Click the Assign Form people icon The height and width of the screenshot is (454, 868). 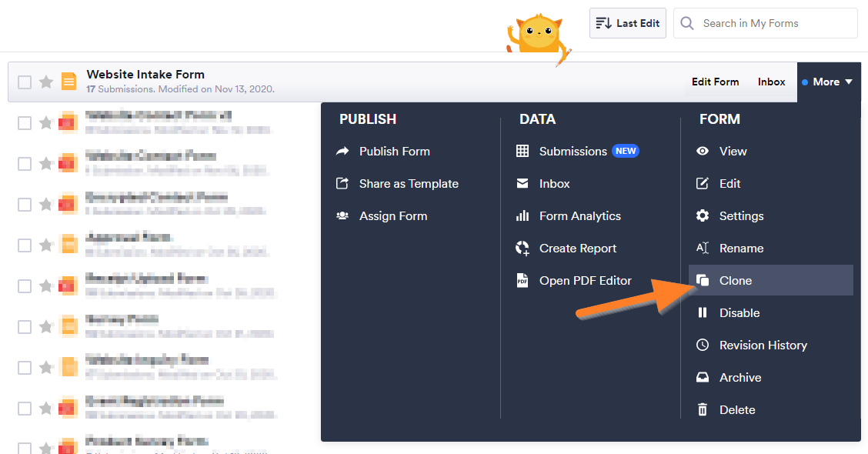(x=342, y=216)
